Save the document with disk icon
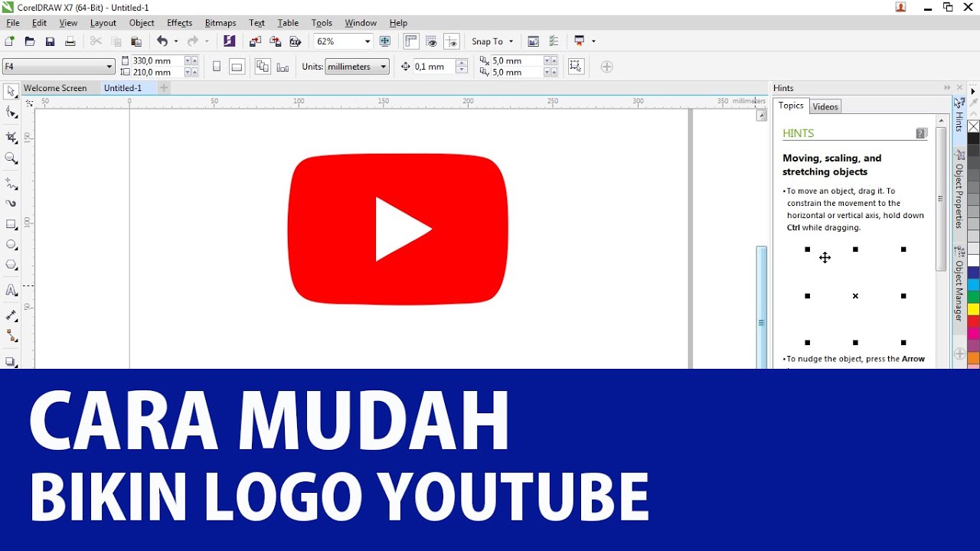The width and height of the screenshot is (980, 551). 50,41
